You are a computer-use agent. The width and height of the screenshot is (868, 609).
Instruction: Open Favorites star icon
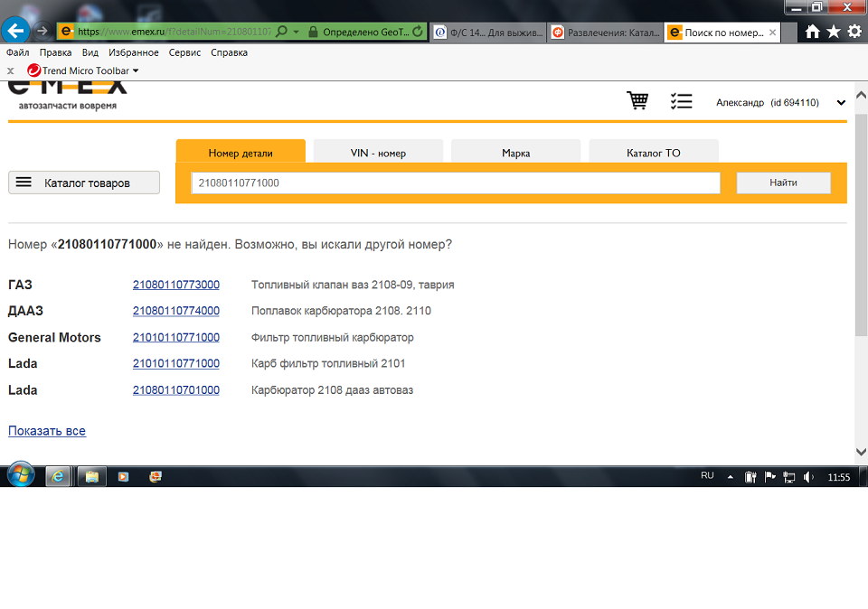833,32
